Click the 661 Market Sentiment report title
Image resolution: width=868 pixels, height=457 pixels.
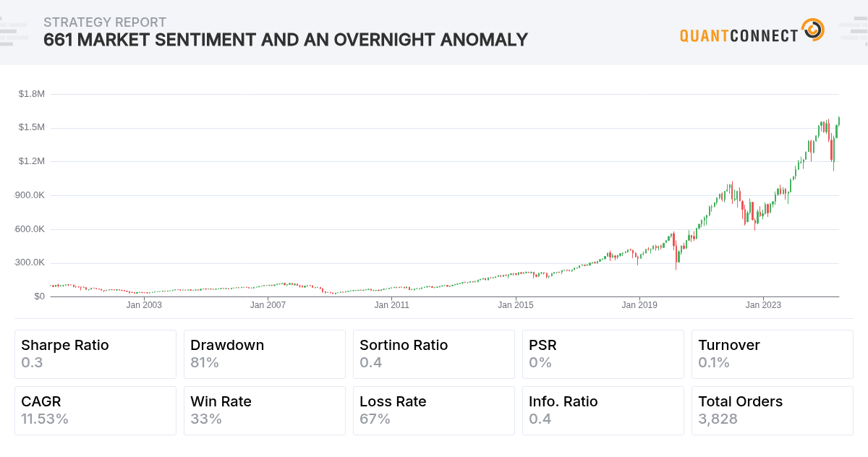pyautogui.click(x=286, y=40)
